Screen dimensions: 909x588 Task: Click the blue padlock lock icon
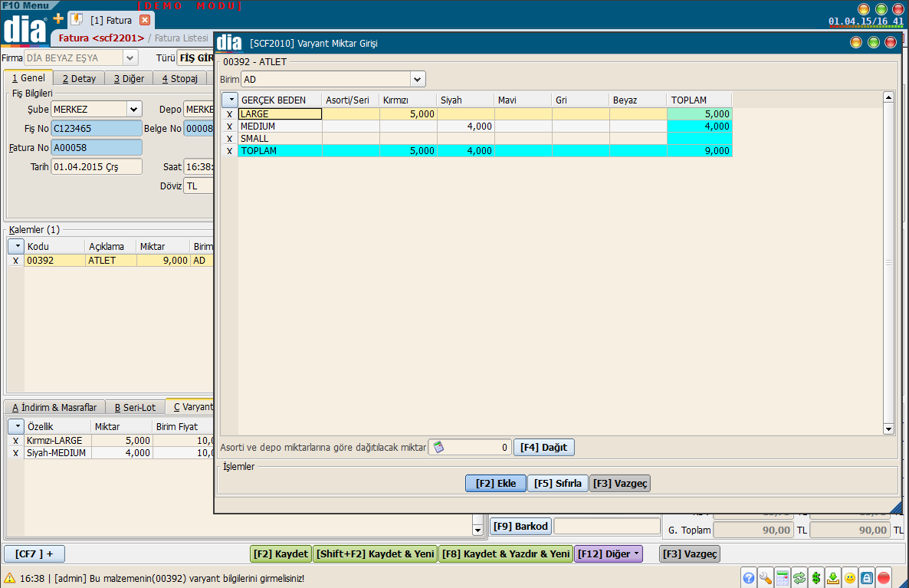pyautogui.click(x=867, y=578)
